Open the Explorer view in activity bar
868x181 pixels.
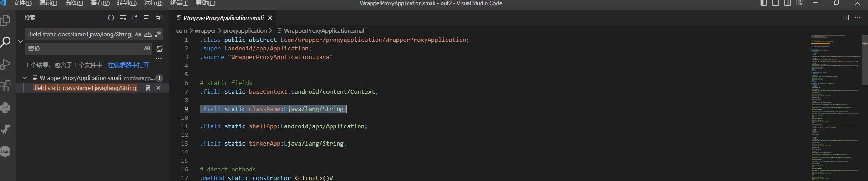pos(5,20)
